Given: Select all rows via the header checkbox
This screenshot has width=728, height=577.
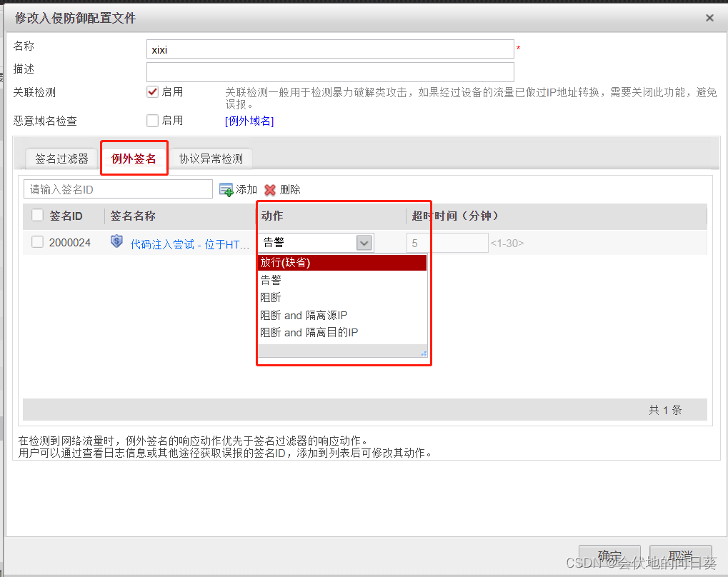Looking at the screenshot, I should tap(36, 215).
